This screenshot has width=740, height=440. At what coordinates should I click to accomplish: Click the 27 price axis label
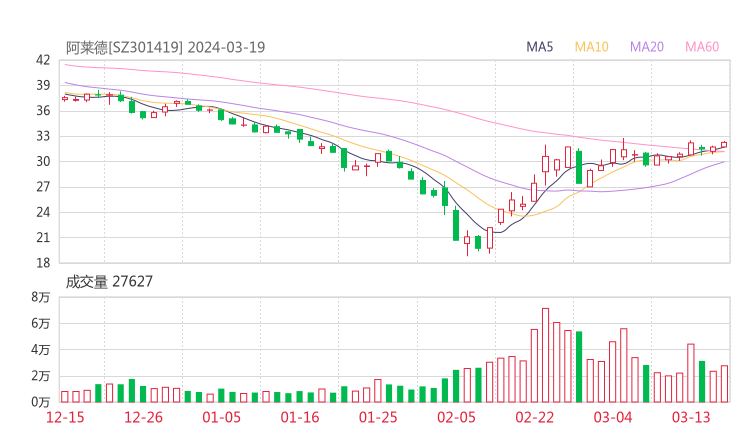click(x=43, y=187)
